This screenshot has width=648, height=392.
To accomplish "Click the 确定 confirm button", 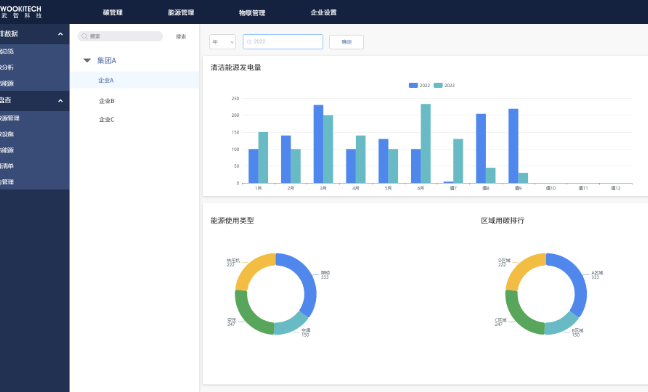I will (346, 42).
